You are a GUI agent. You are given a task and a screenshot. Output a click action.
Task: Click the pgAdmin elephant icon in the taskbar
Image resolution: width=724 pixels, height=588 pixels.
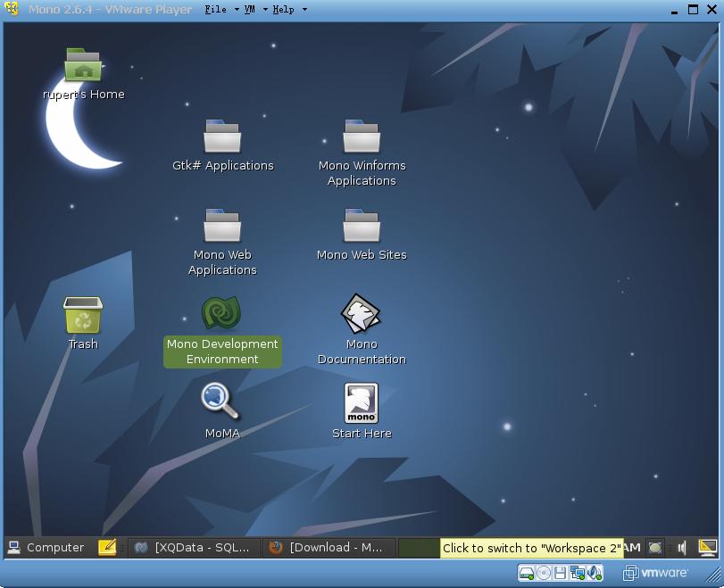141,548
